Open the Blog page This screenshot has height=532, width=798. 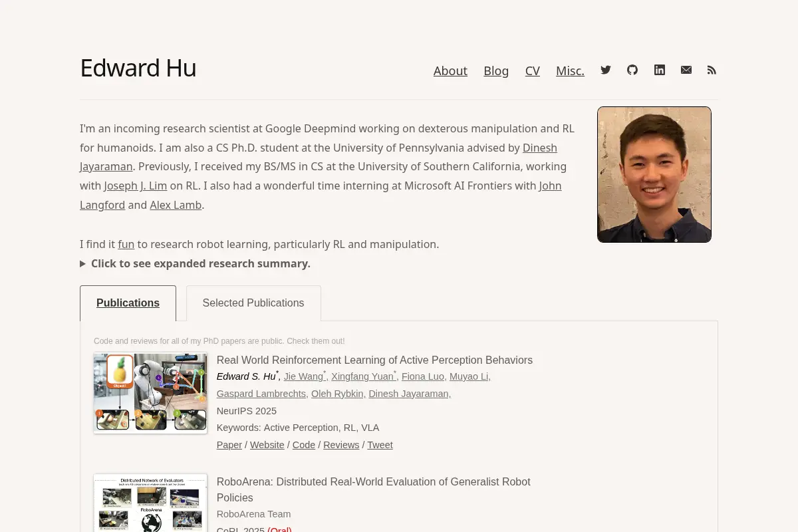[x=496, y=70]
